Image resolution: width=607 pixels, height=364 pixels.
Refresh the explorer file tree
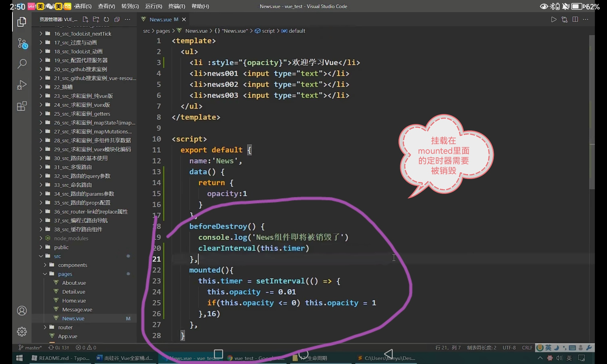[106, 20]
